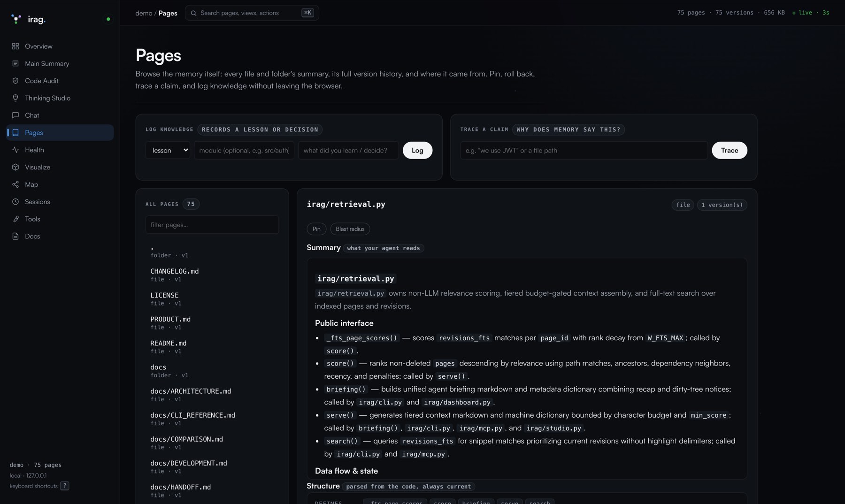845x504 pixels.
Task: Click the 75 count badge beside ALL PAGES
Action: tap(191, 204)
